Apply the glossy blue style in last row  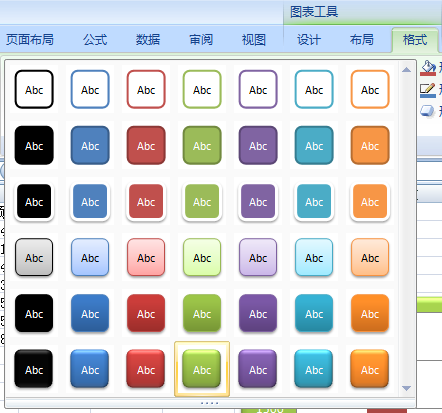(90, 369)
